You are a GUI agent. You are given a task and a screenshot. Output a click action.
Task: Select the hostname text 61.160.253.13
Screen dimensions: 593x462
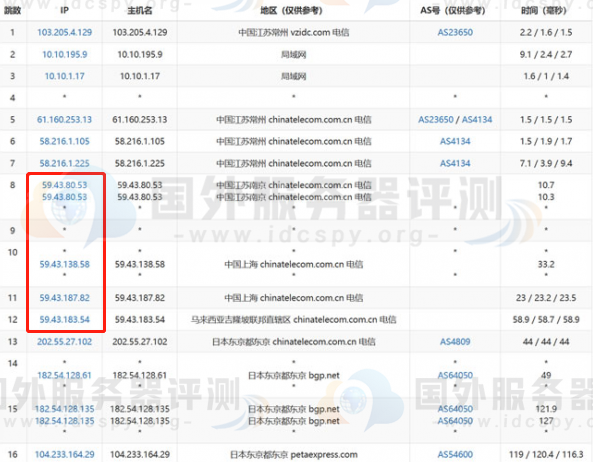(x=140, y=120)
